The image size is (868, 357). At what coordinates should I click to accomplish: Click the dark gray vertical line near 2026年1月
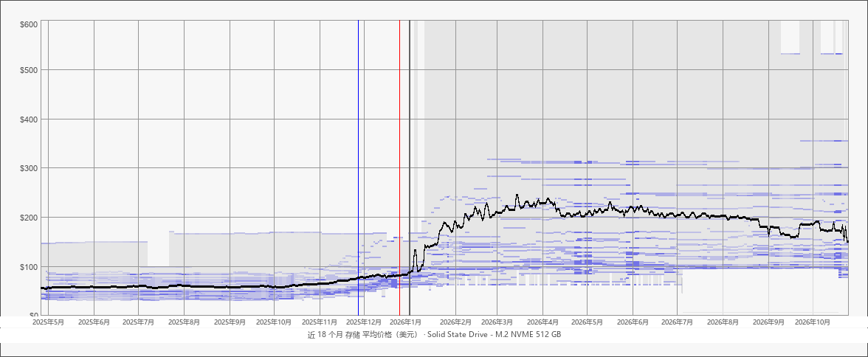point(410,167)
